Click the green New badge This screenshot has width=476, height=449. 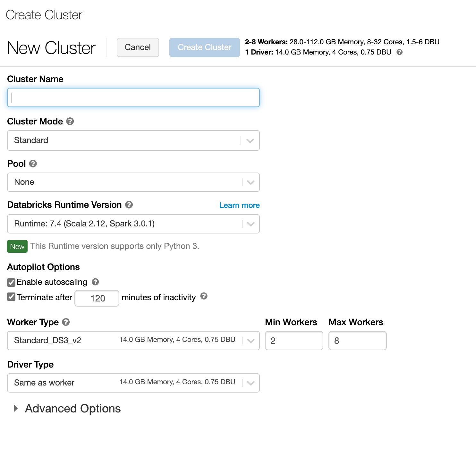[17, 246]
